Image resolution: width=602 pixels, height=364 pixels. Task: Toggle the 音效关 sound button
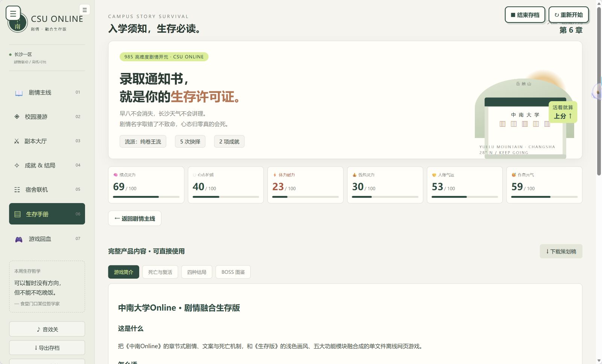(47, 329)
